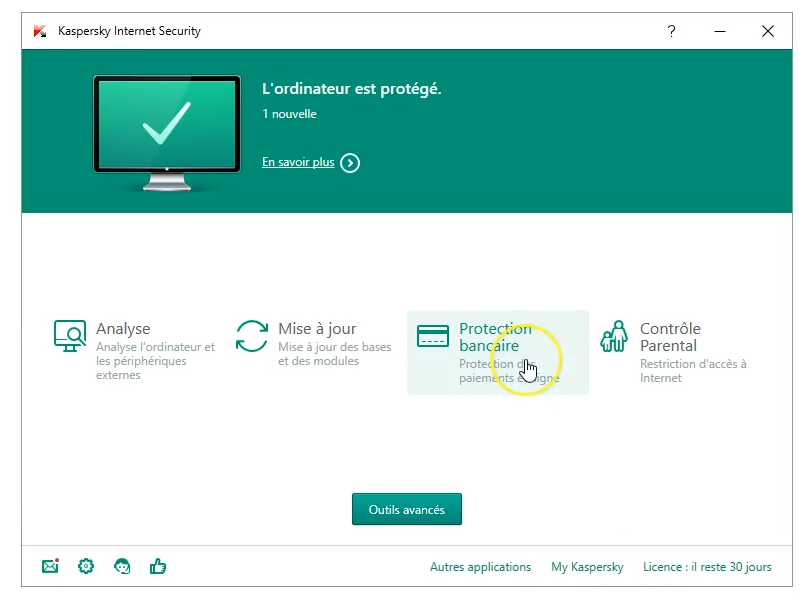808x605 pixels.
Task: Click the Mise à jour refresh arrows icon
Action: coord(251,336)
